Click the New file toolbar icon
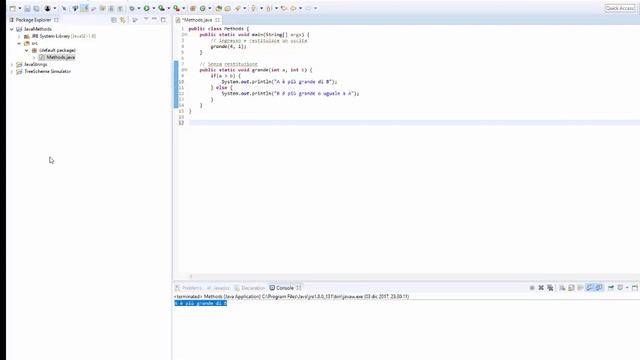 click(x=13, y=8)
